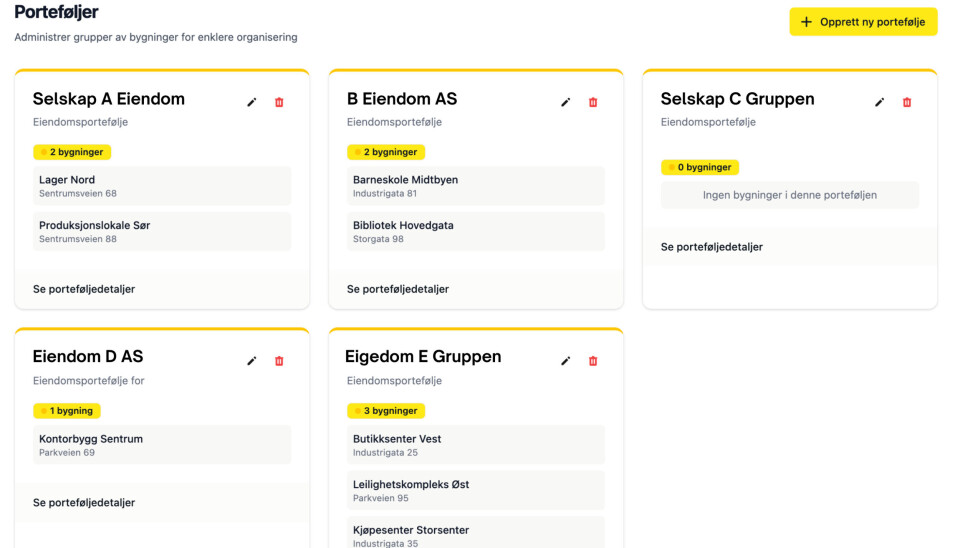The width and height of the screenshot is (960, 548).
Task: Click the 3 bygninger badge
Action: [386, 411]
